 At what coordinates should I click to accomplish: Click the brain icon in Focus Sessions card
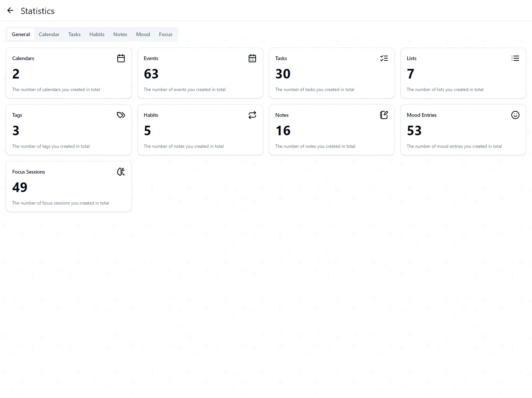121,172
